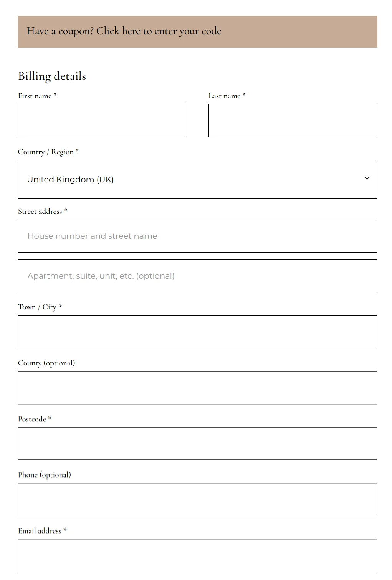Click the 'Billing details' heading
The width and height of the screenshot is (392, 580).
(x=52, y=76)
